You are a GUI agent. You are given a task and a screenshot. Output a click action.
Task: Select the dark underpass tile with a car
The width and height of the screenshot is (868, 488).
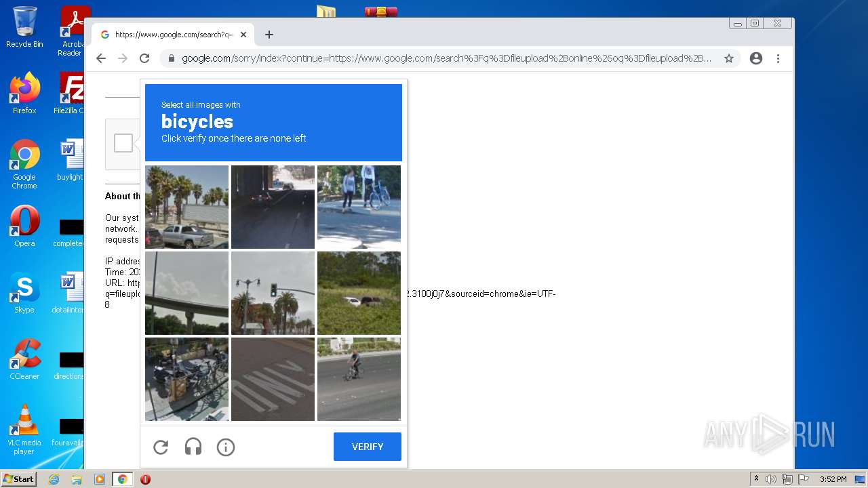coord(273,207)
